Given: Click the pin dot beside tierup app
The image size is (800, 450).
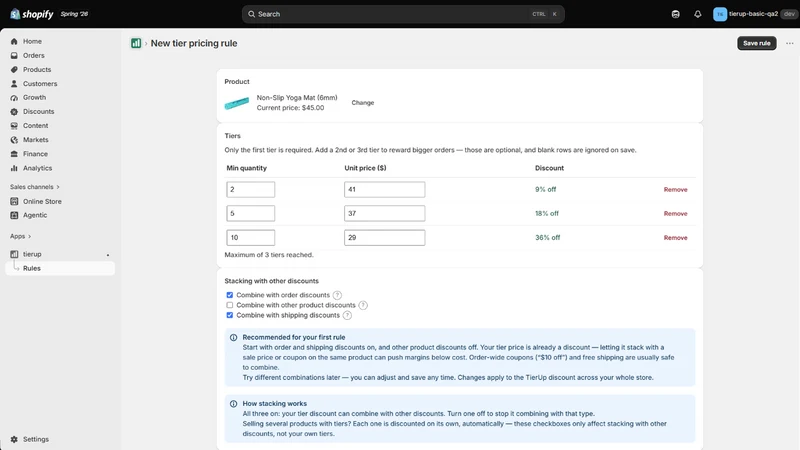Looking at the screenshot, I should (x=108, y=255).
